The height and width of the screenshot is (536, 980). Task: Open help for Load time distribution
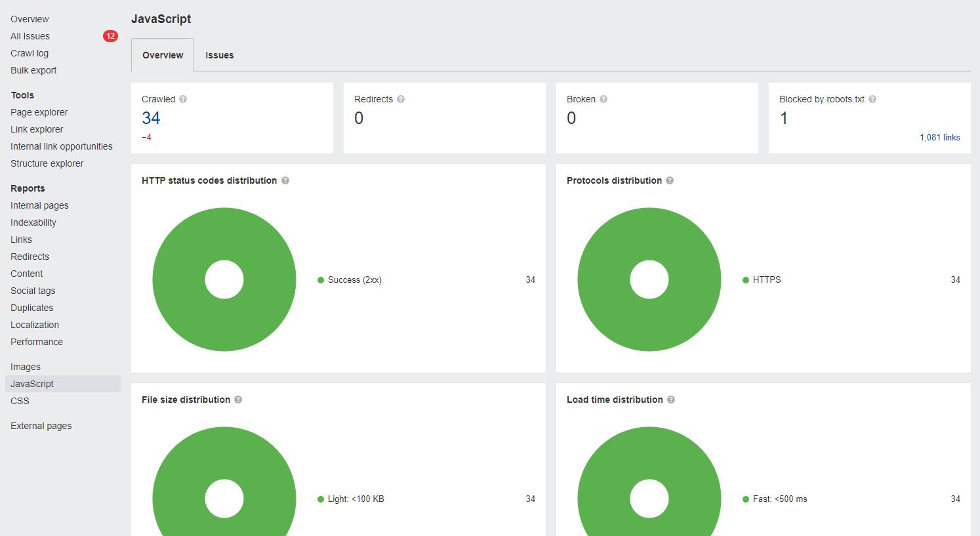pos(671,400)
